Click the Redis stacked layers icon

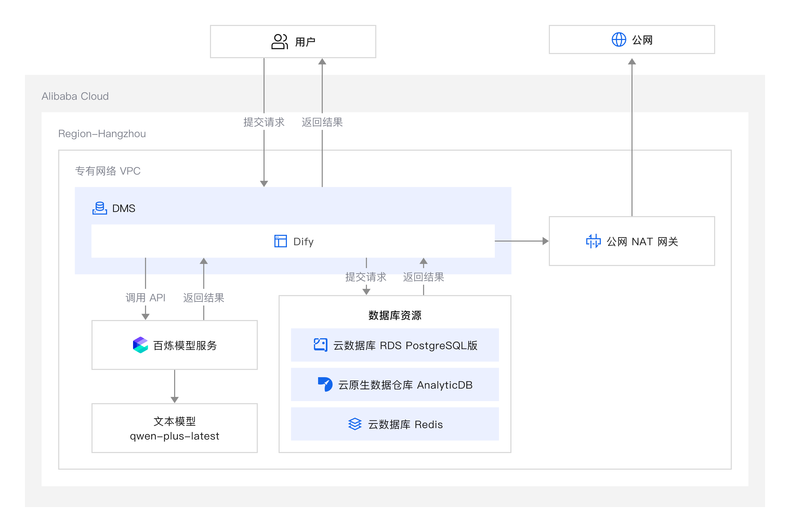point(355,424)
